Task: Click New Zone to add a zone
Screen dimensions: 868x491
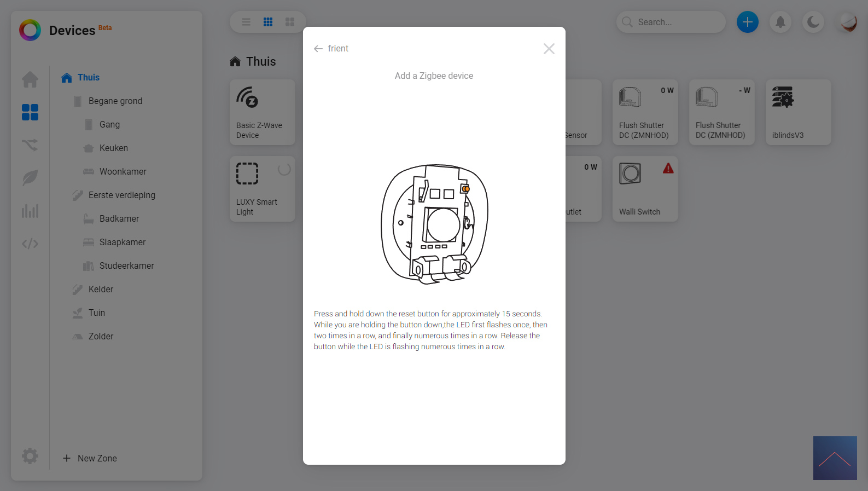Action: (x=90, y=458)
